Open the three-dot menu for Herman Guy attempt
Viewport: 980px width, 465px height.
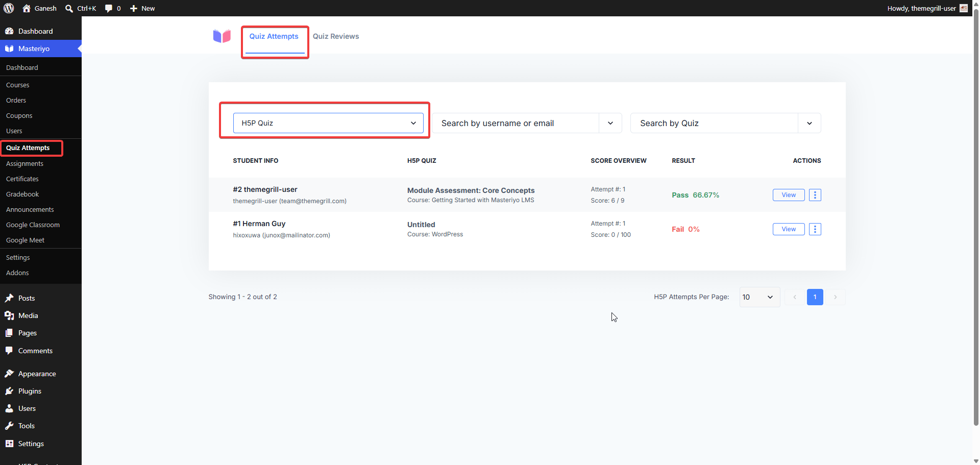(815, 229)
